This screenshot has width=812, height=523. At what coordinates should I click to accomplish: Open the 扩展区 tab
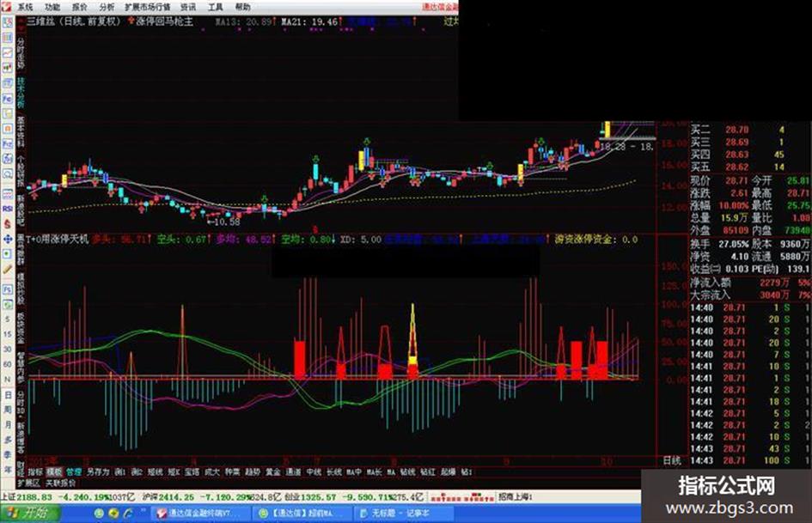(28, 483)
